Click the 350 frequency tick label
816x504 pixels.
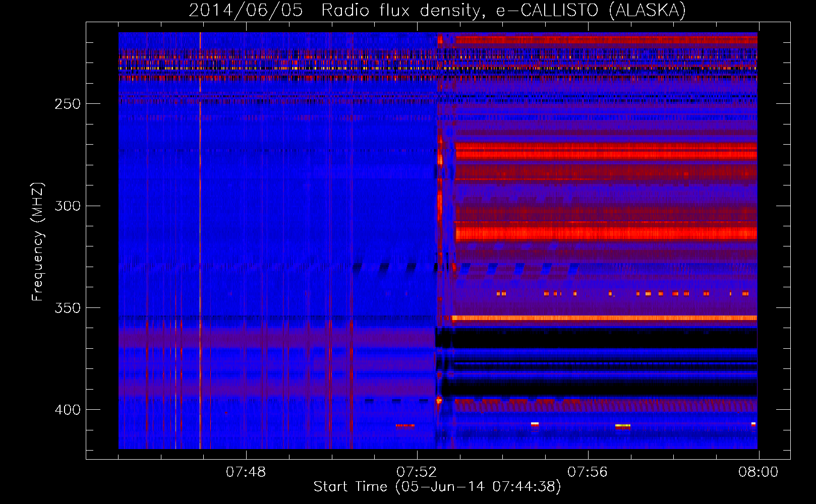(67, 307)
